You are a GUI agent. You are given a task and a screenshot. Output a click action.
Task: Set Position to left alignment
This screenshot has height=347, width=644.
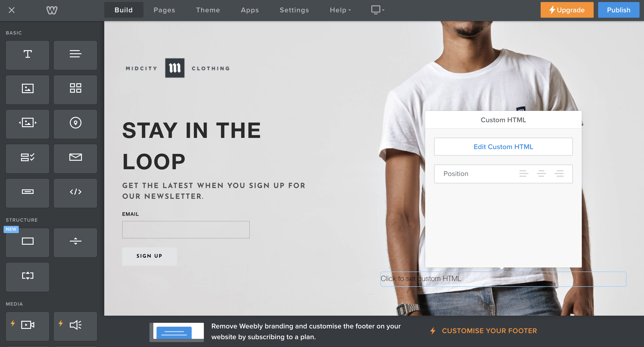(523, 174)
